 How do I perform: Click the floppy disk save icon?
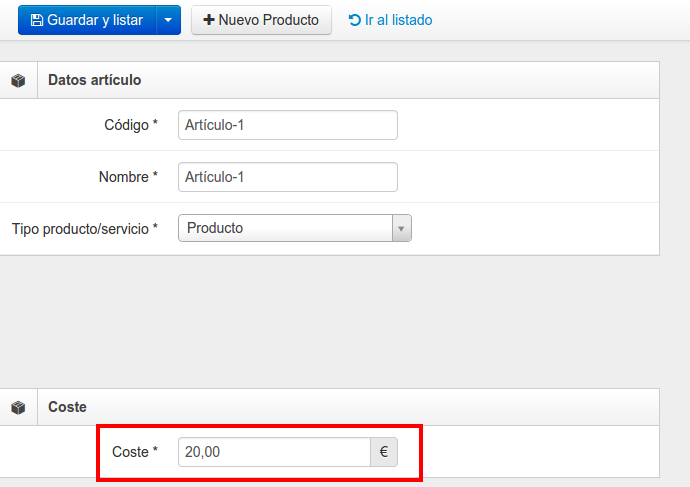click(37, 20)
